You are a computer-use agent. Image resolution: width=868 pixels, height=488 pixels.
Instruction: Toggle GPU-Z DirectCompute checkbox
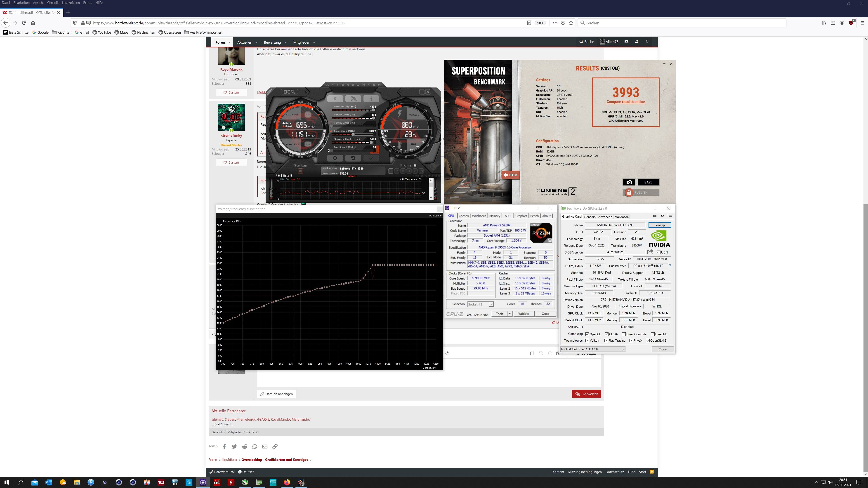pyautogui.click(x=624, y=334)
